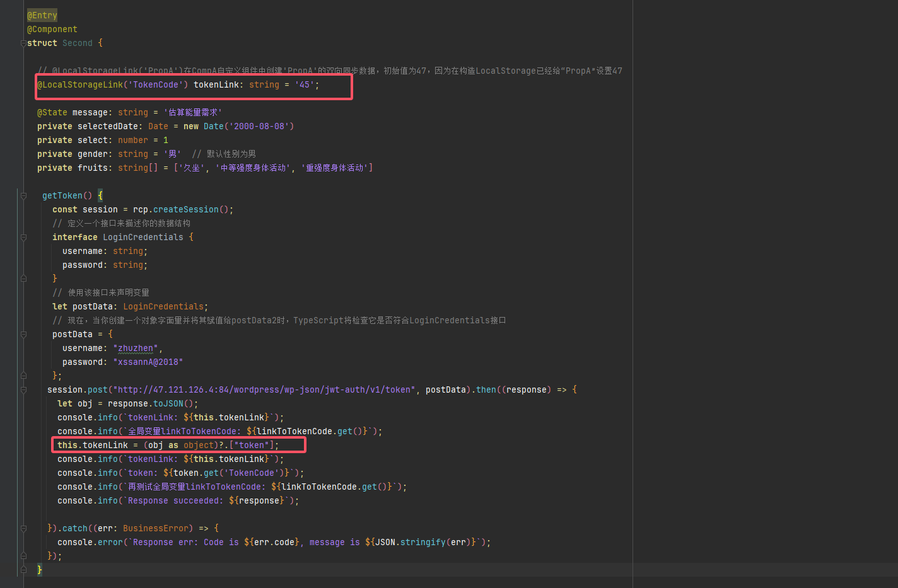The image size is (898, 588).
Task: Click the comment 定义一个接口来描述你的数据结构
Action: pyautogui.click(x=121, y=223)
